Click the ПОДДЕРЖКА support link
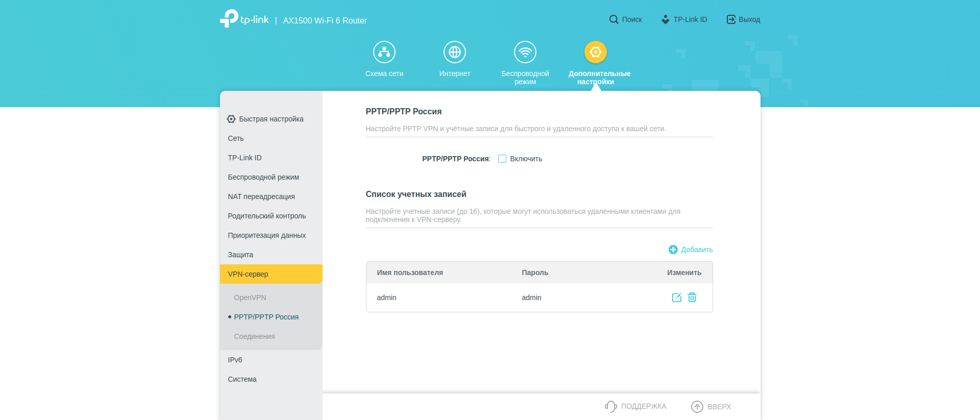 pos(636,406)
